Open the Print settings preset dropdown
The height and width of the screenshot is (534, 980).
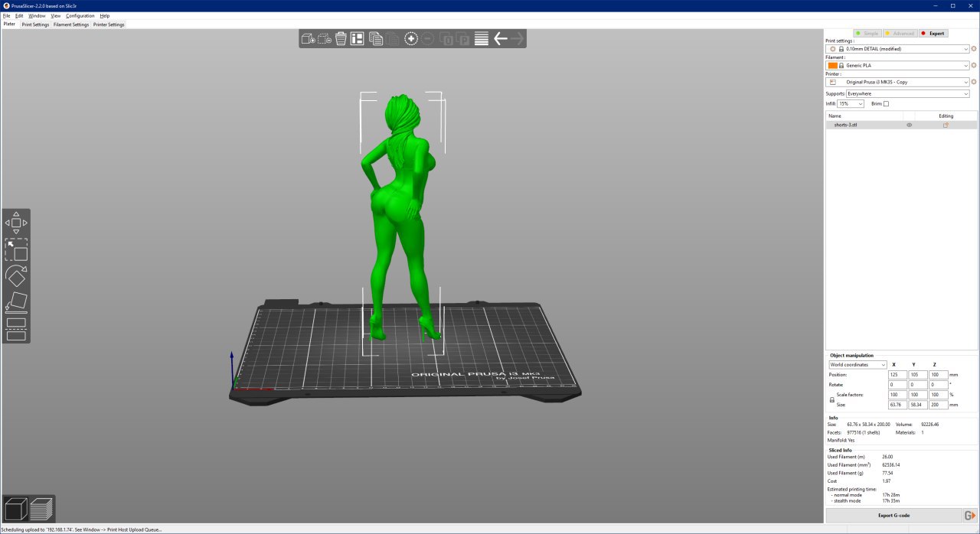[x=897, y=48]
